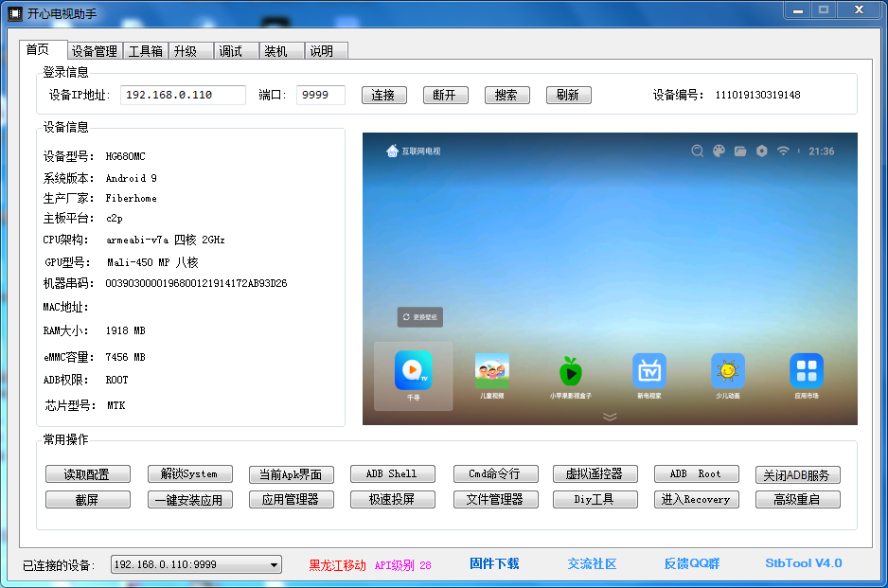Click the 进入Recovery button
888x588 pixels.
[697, 500]
